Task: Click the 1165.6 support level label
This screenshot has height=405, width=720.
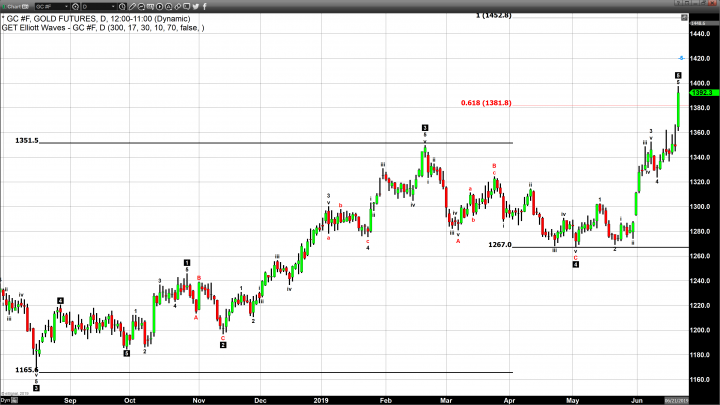Action: coord(27,370)
